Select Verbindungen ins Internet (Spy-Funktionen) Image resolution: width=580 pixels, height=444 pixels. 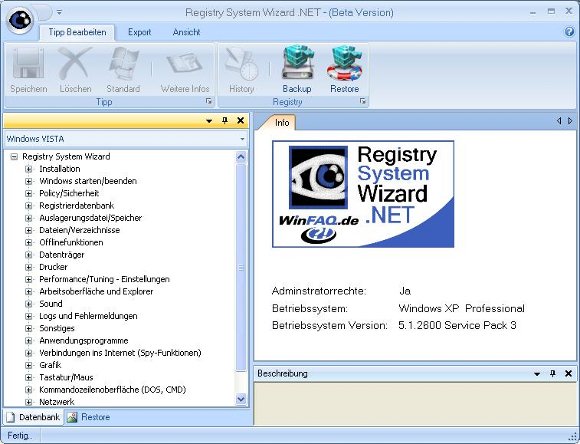point(120,353)
